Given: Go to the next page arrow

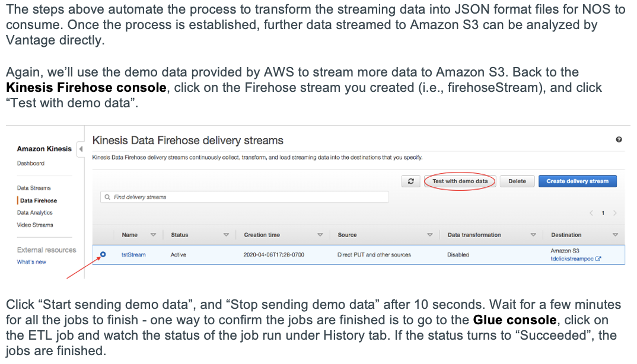Looking at the screenshot, I should 615,213.
